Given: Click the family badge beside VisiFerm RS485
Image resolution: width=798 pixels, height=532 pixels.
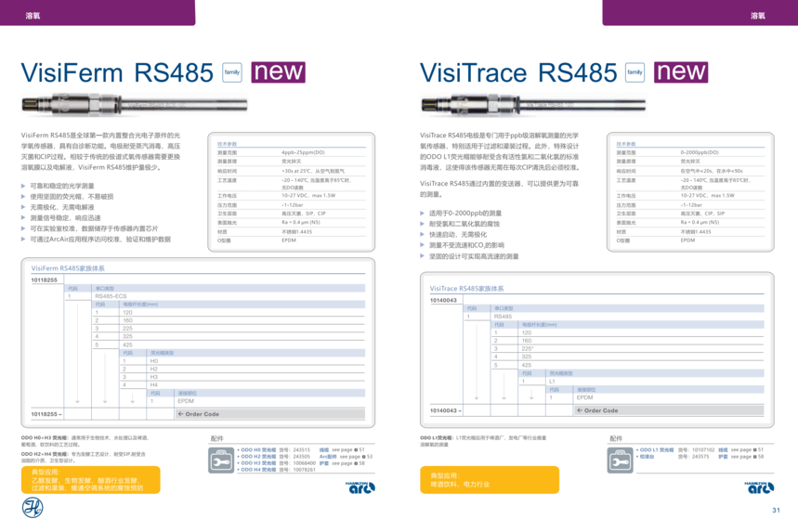Looking at the screenshot, I should pos(232,72).
